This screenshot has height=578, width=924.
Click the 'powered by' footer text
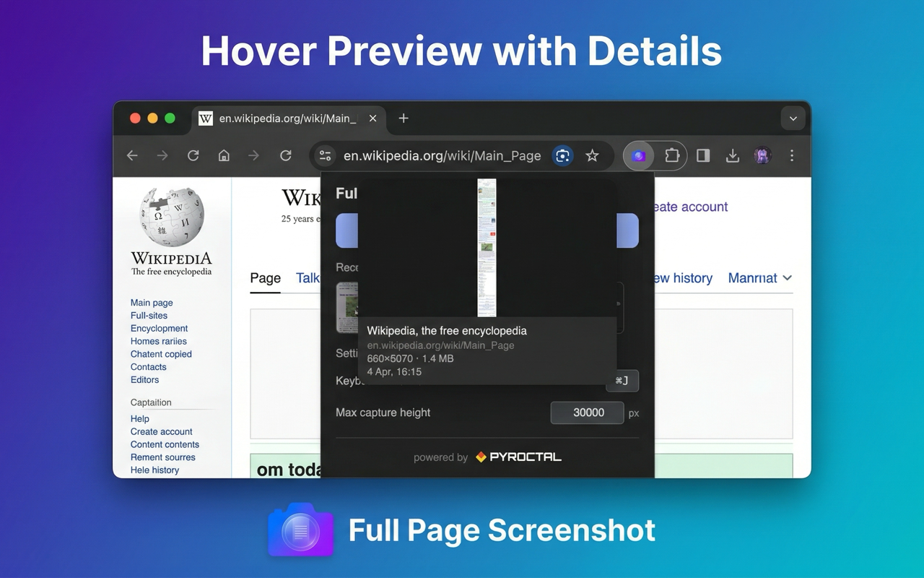coord(440,457)
